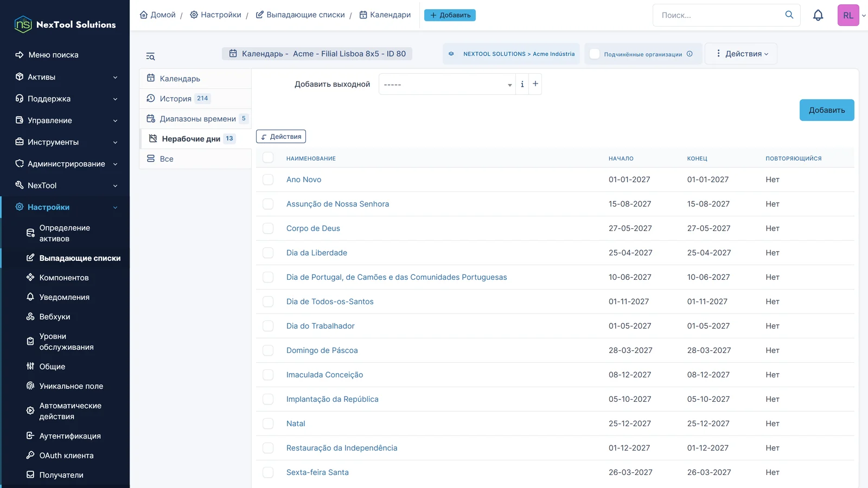
Task: Click the breadcrumb Добавить button
Action: coord(450,15)
